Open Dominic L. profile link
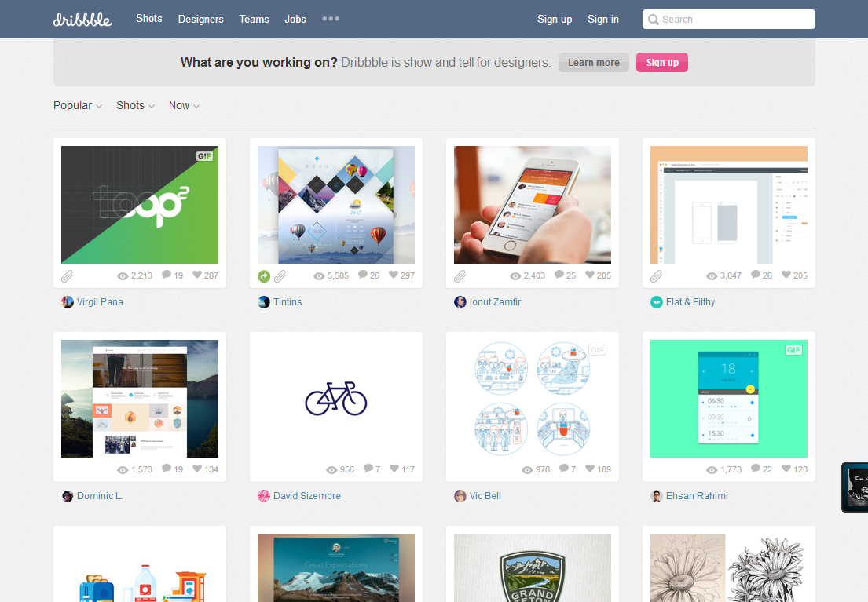868x602 pixels. [x=100, y=496]
